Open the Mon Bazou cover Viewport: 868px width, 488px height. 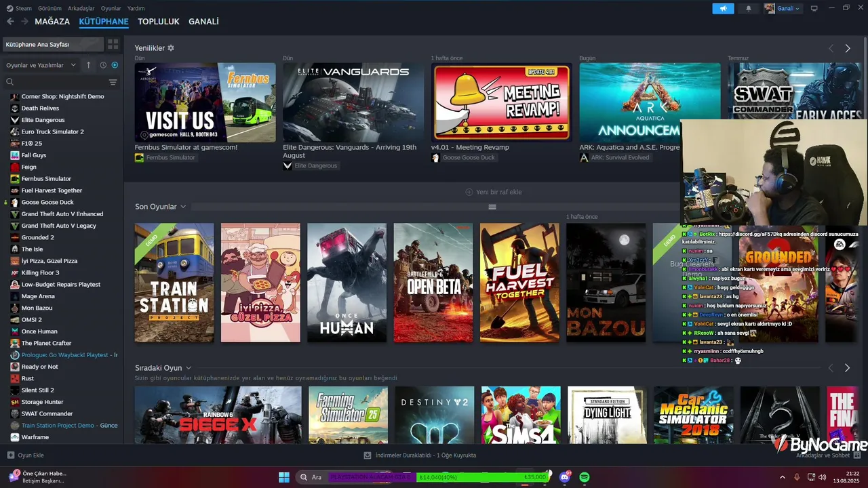606,283
